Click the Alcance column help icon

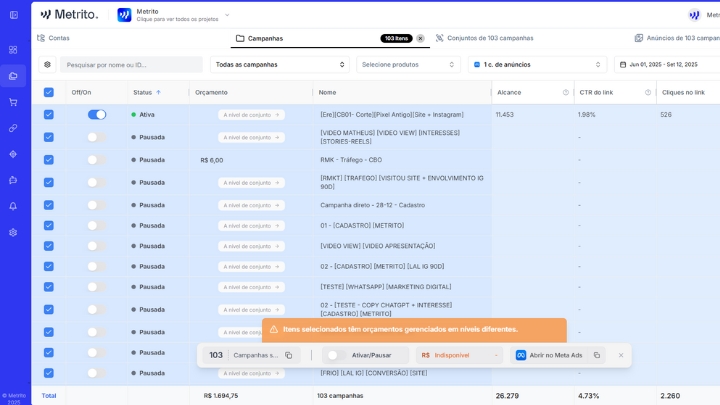[x=566, y=92]
